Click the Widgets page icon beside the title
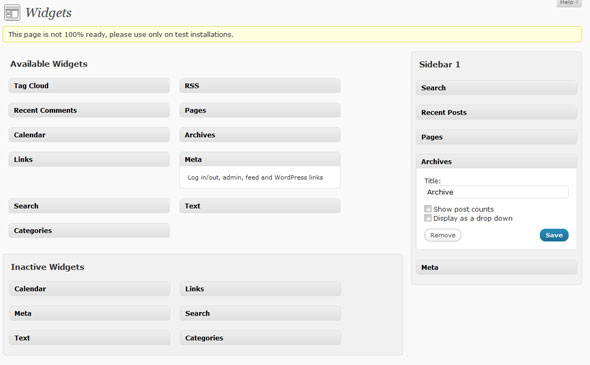Screen dimensions: 590x365 coord(12,13)
